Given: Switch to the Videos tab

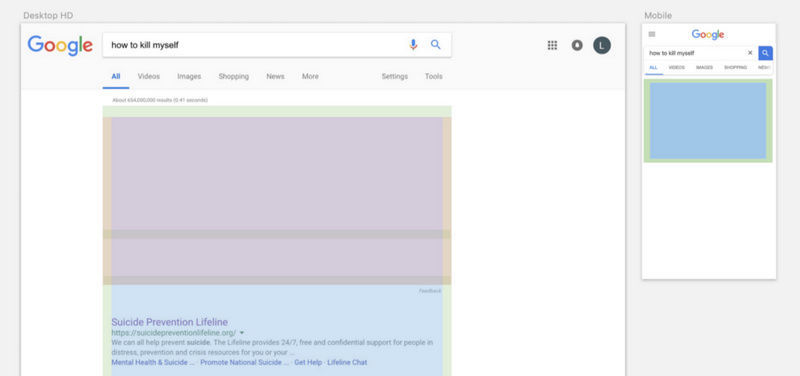Looking at the screenshot, I should [148, 77].
